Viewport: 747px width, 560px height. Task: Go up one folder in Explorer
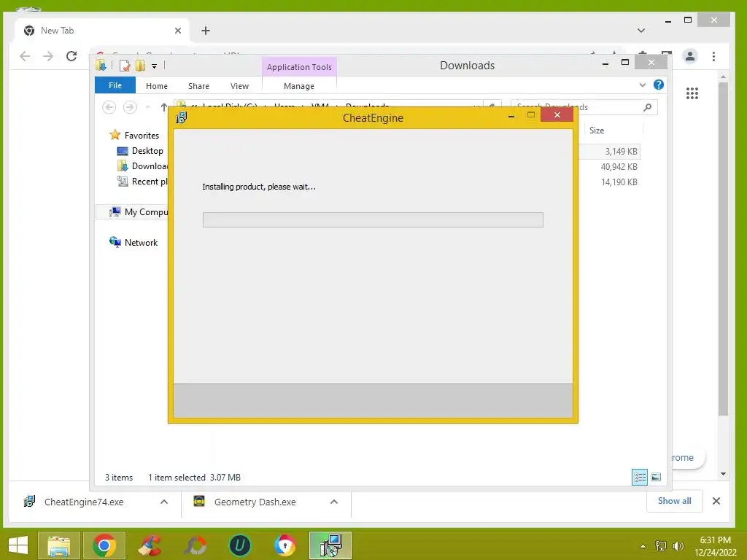coord(164,107)
